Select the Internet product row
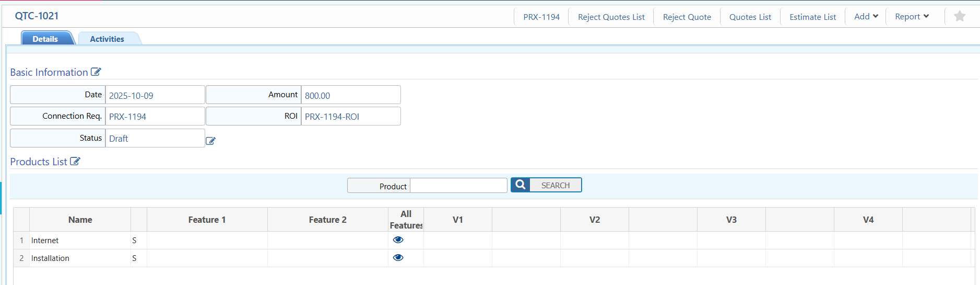The width and height of the screenshot is (980, 285). (45, 241)
